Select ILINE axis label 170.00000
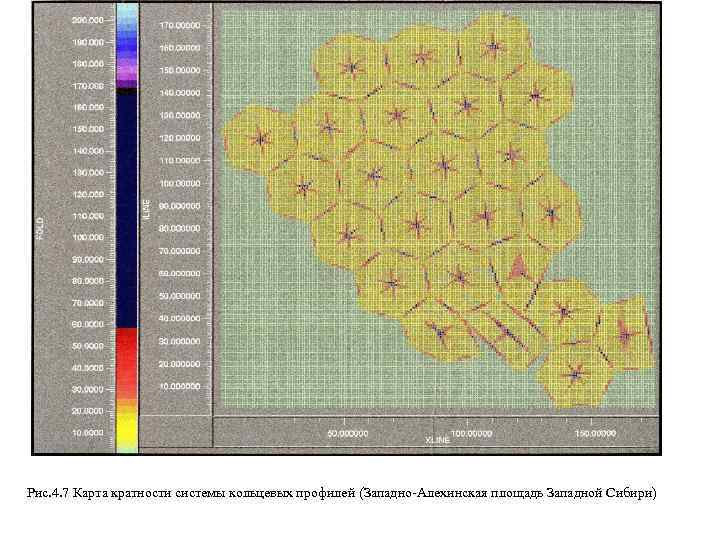 click(x=180, y=25)
